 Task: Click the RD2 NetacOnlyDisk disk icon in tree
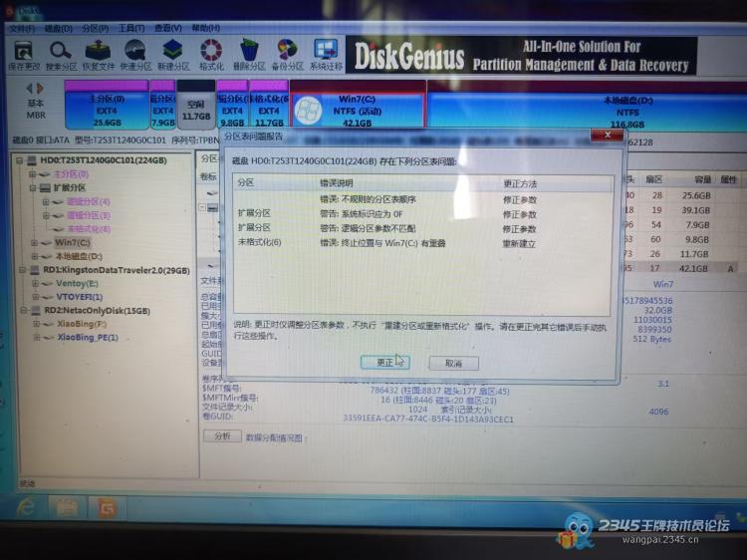tap(36, 311)
